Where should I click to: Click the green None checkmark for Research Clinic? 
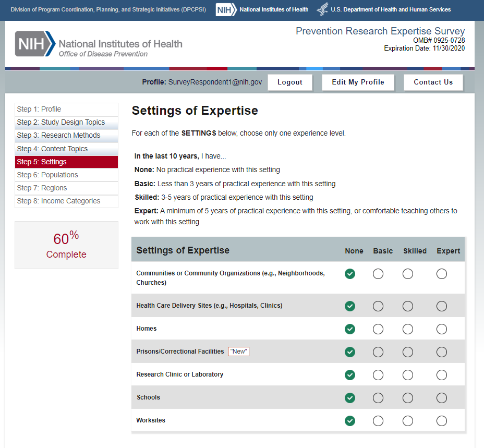tap(350, 374)
